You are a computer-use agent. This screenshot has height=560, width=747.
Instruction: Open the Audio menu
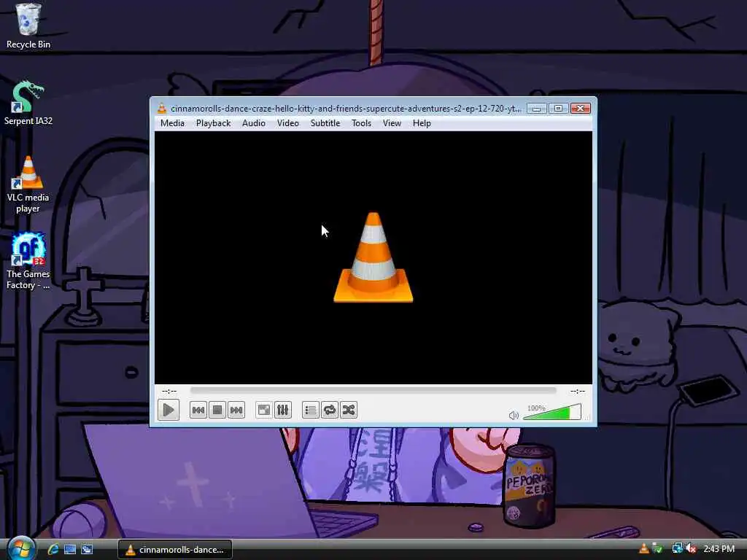pyautogui.click(x=253, y=123)
